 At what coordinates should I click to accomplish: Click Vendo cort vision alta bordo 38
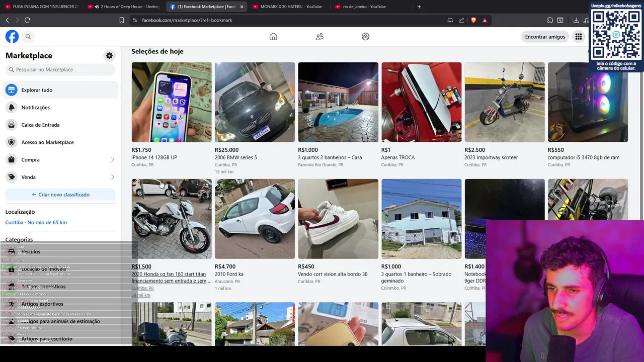coord(333,274)
